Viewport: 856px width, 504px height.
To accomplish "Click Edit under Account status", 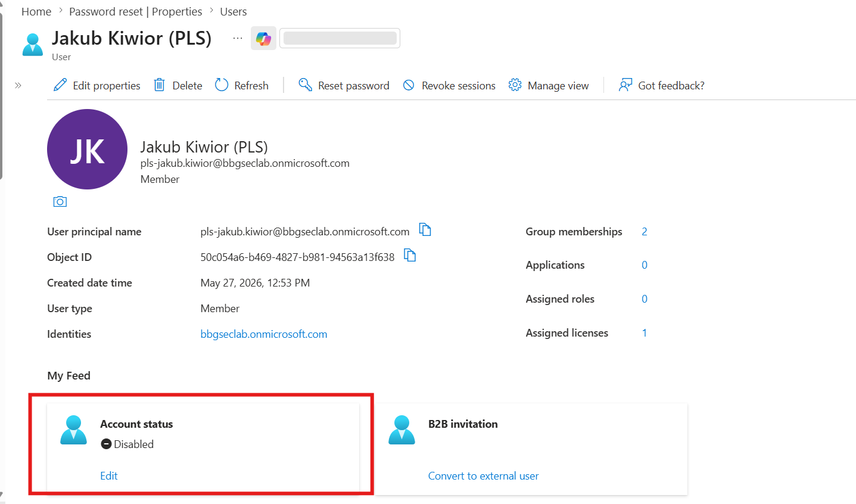I will 109,476.
